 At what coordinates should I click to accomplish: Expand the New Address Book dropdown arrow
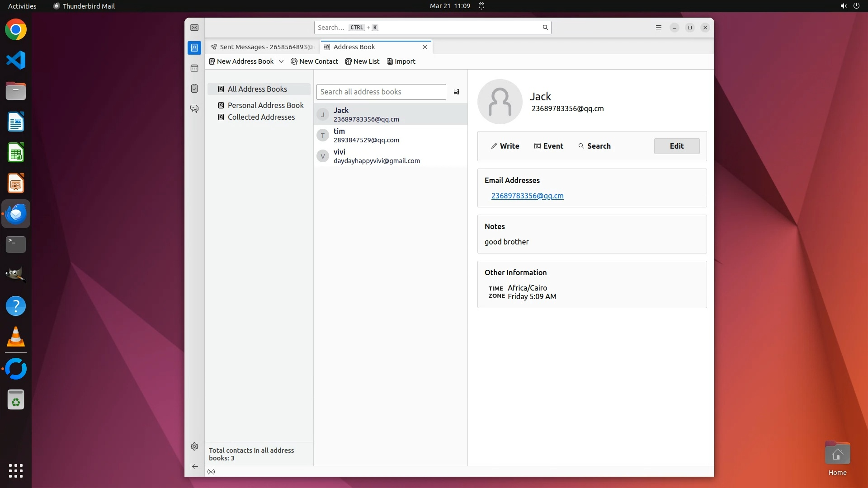281,61
